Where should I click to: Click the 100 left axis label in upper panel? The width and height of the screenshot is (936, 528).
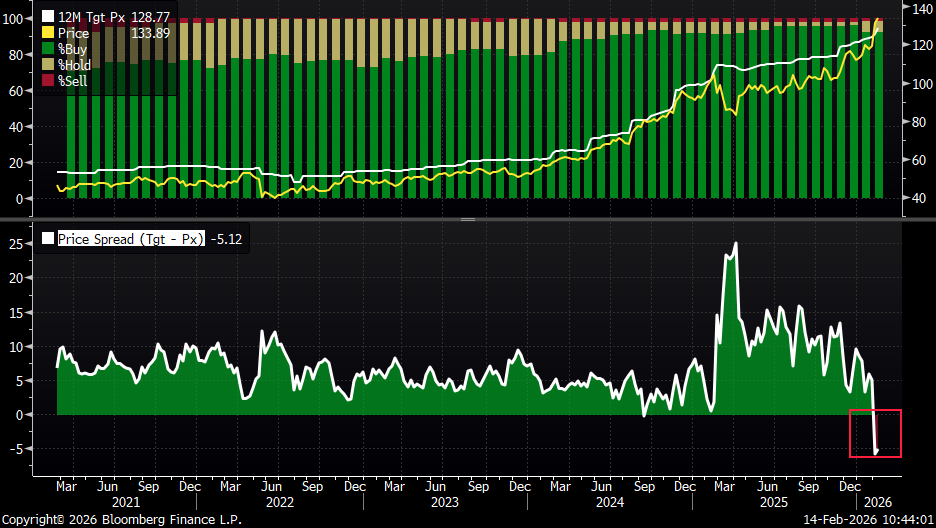coord(13,18)
